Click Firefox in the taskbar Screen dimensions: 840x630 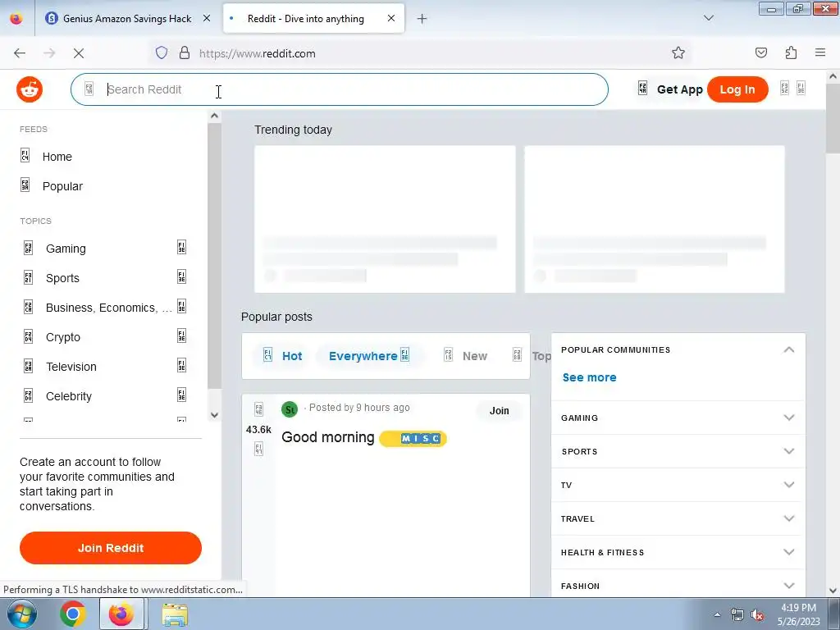(x=121, y=614)
